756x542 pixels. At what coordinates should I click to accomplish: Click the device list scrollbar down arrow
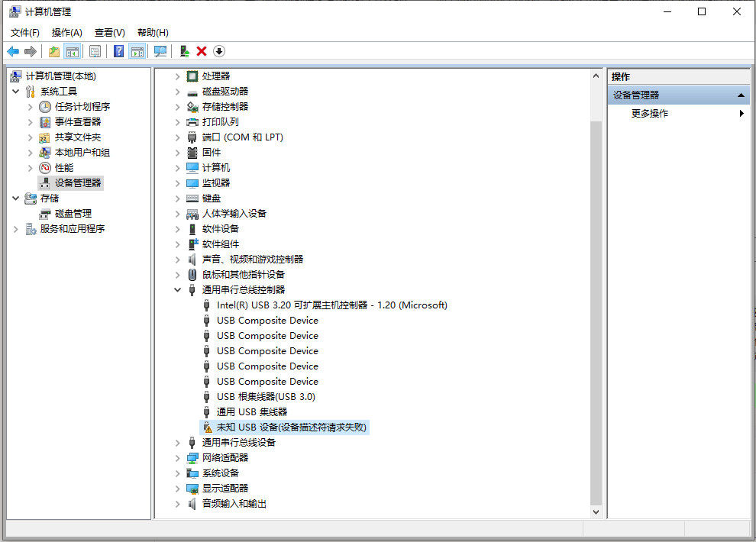point(596,511)
